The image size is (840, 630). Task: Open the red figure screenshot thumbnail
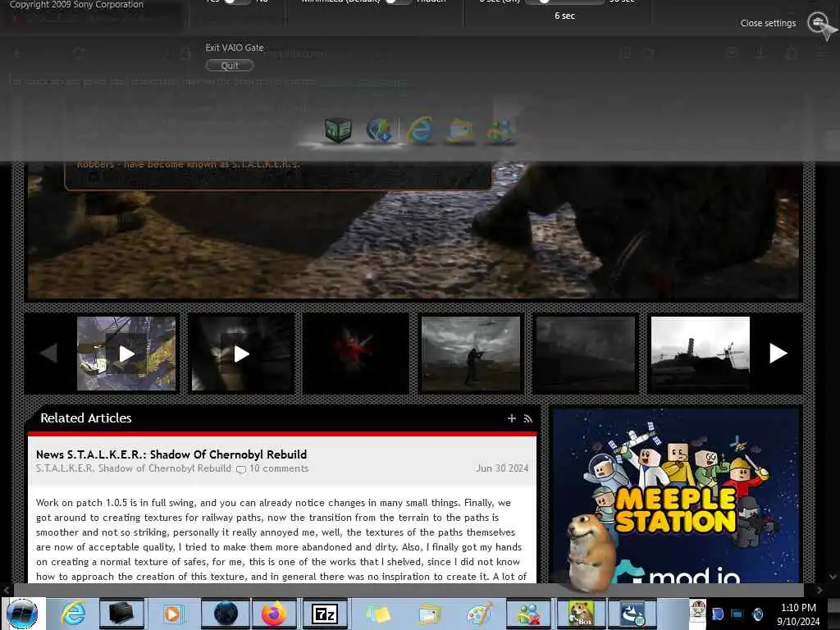(x=356, y=354)
